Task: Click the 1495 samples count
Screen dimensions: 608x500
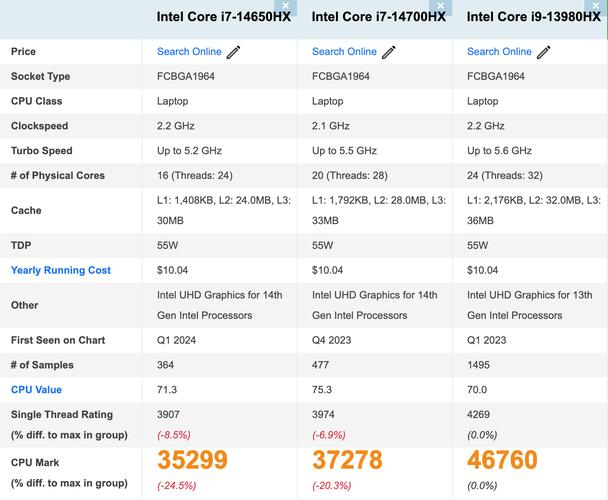Action: (480, 365)
